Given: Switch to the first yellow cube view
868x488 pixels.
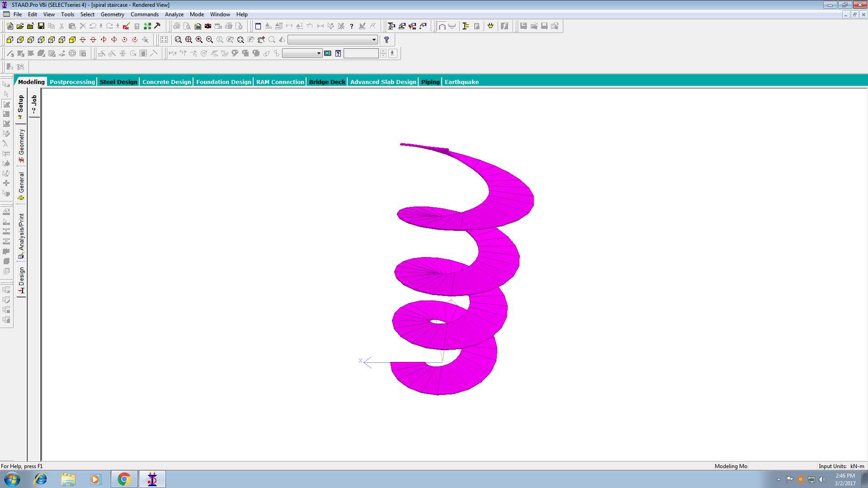Looking at the screenshot, I should click(x=9, y=40).
